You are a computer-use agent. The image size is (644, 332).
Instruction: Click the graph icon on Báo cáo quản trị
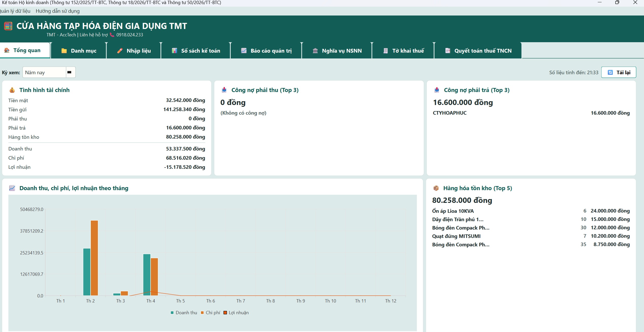click(244, 51)
